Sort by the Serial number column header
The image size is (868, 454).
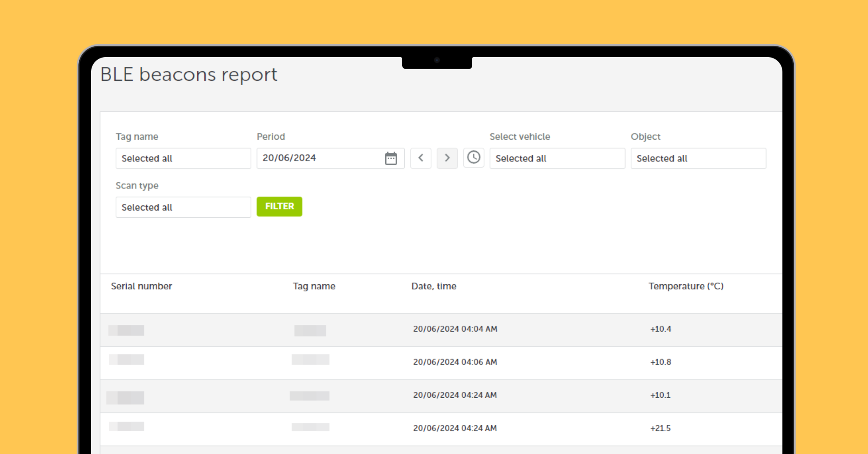[142, 286]
